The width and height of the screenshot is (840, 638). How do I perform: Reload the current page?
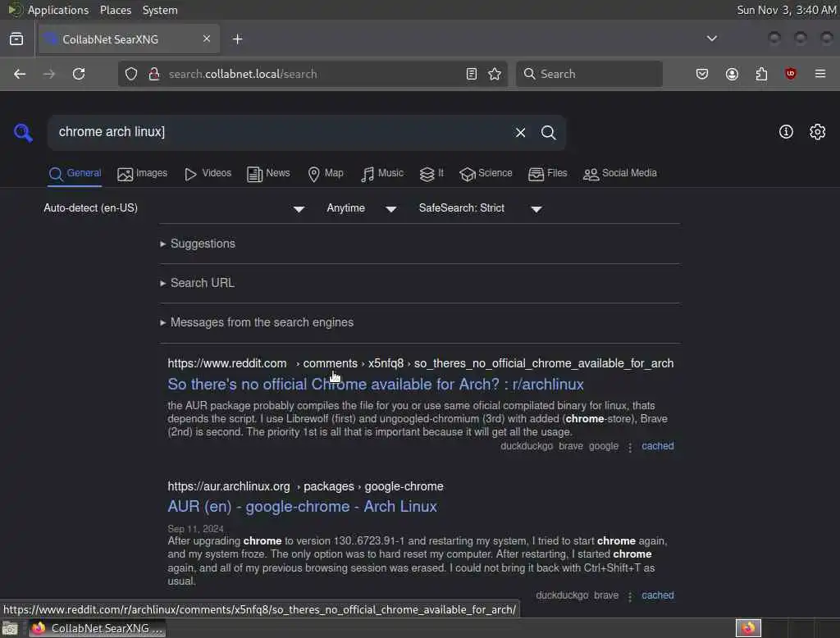click(x=79, y=74)
